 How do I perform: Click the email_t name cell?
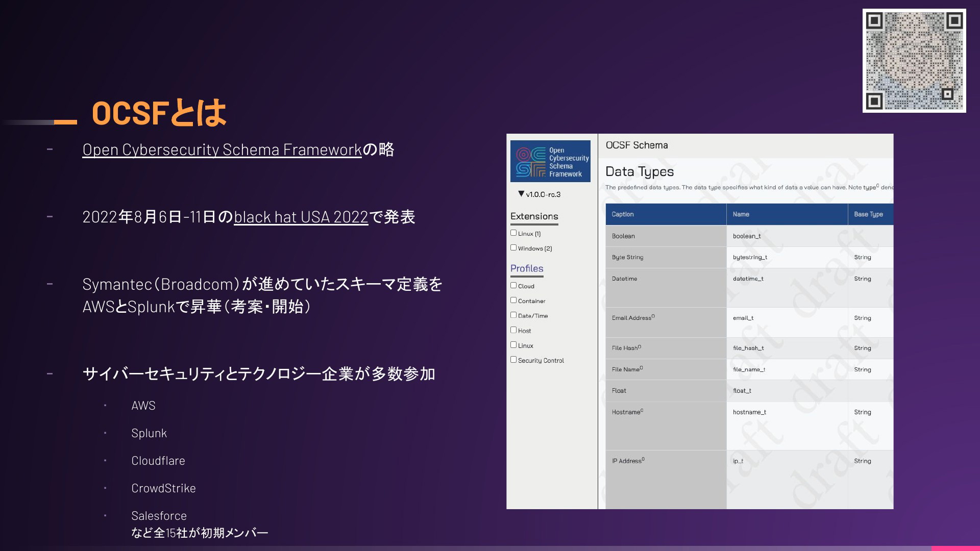(x=787, y=322)
